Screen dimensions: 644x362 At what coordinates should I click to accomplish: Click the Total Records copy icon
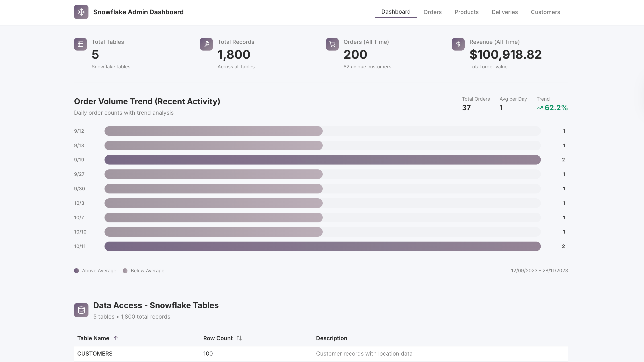[x=206, y=44]
